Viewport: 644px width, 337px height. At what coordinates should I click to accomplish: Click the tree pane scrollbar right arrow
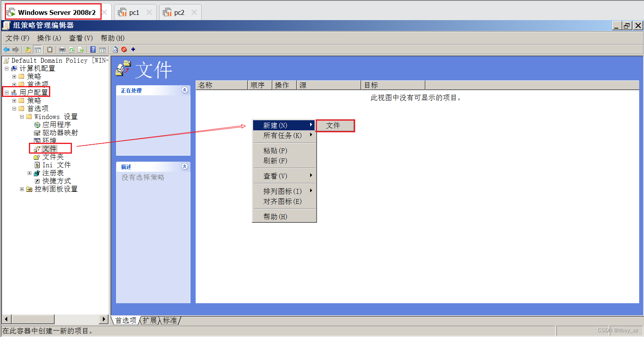click(x=104, y=319)
